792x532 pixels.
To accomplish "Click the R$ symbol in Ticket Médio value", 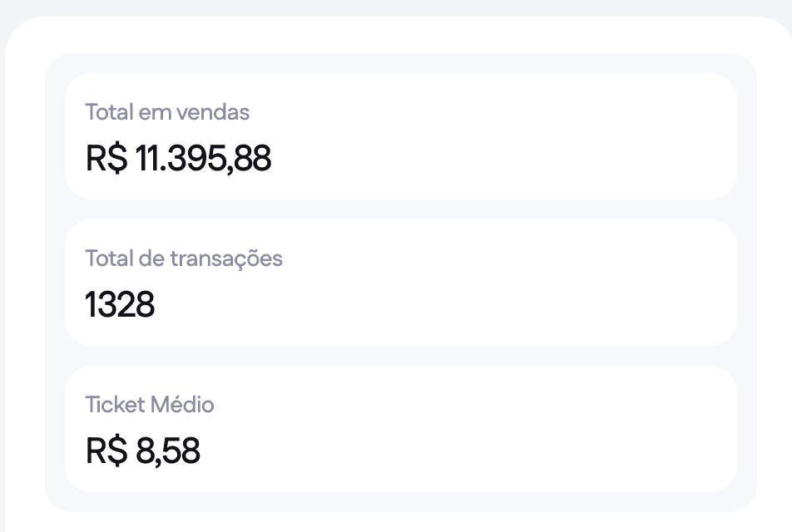I will click(x=106, y=451).
